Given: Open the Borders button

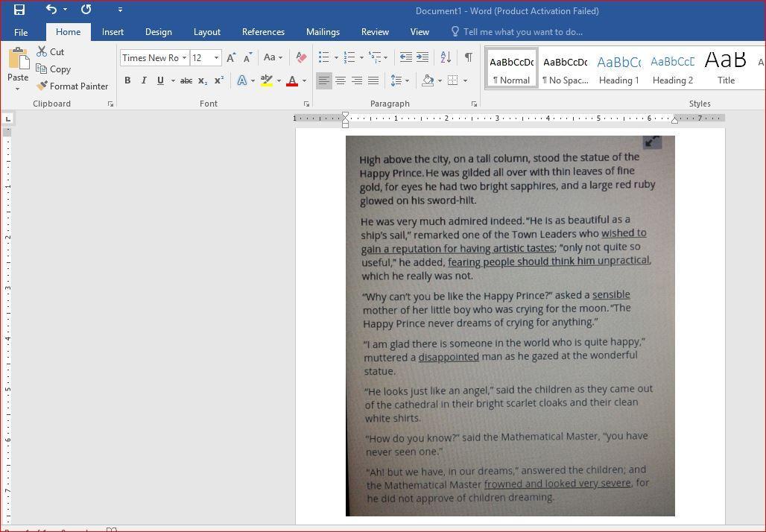Looking at the screenshot, I should (x=453, y=80).
